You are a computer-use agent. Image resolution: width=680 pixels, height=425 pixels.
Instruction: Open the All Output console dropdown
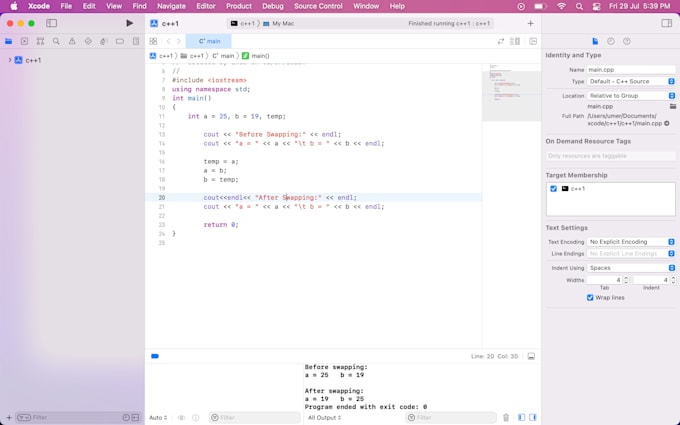coord(324,418)
